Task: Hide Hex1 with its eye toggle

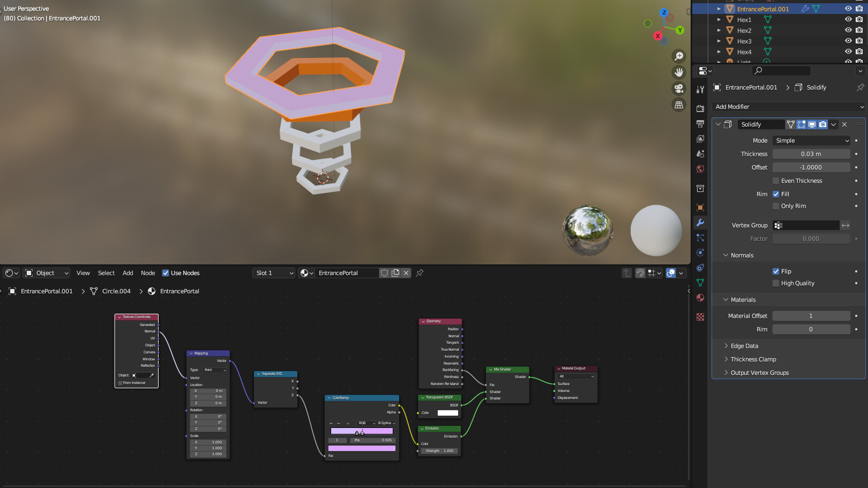Action: coord(848,19)
